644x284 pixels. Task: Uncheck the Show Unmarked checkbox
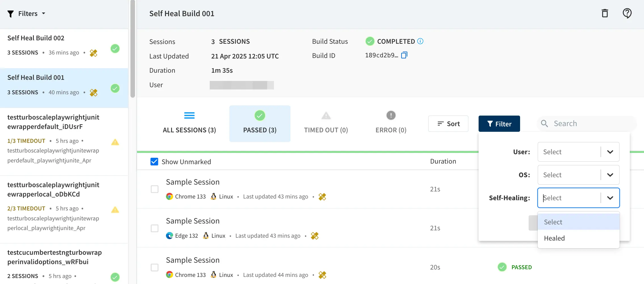tap(154, 162)
